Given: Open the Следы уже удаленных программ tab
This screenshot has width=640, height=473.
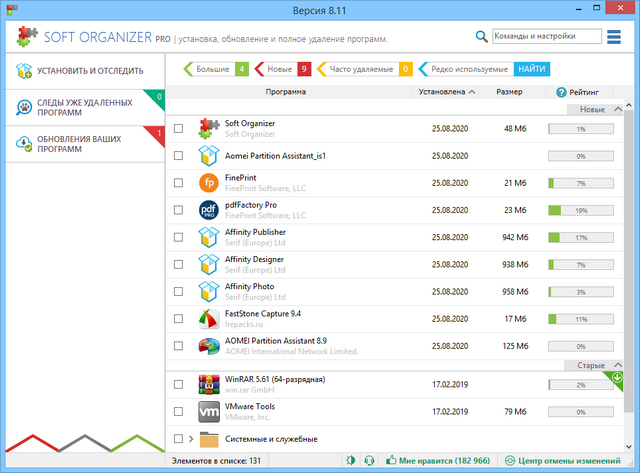Looking at the screenshot, I should pyautogui.click(x=83, y=109).
